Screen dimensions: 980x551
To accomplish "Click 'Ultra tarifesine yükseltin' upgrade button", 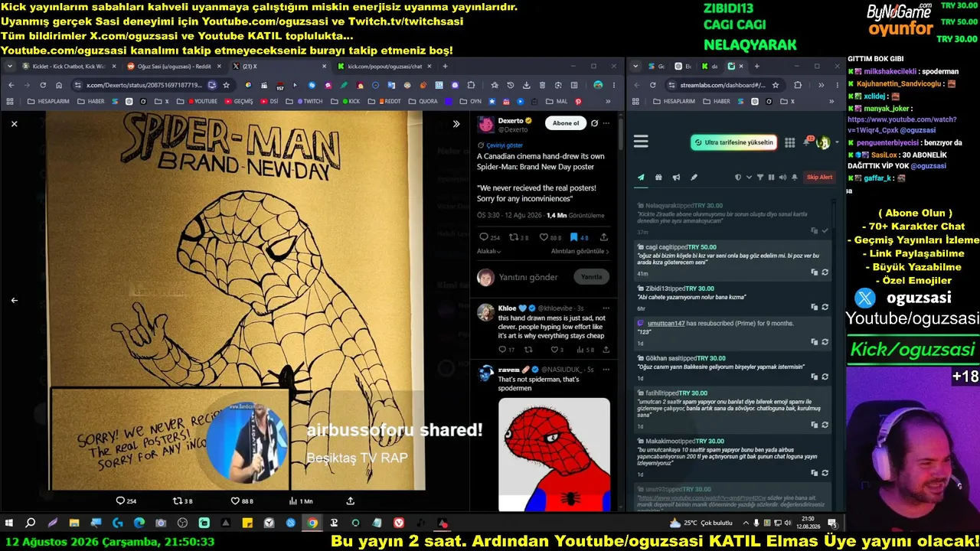I will [733, 142].
